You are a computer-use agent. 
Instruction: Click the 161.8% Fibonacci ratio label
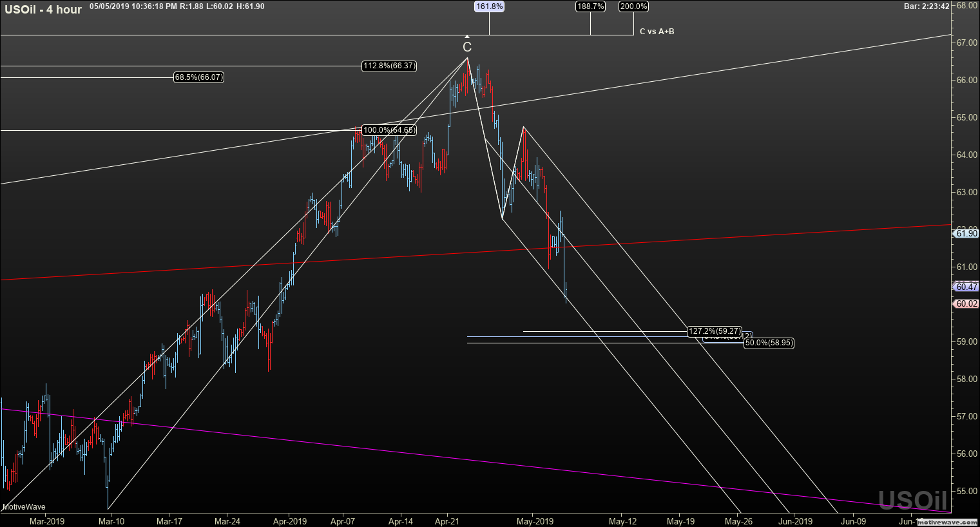[x=489, y=6]
